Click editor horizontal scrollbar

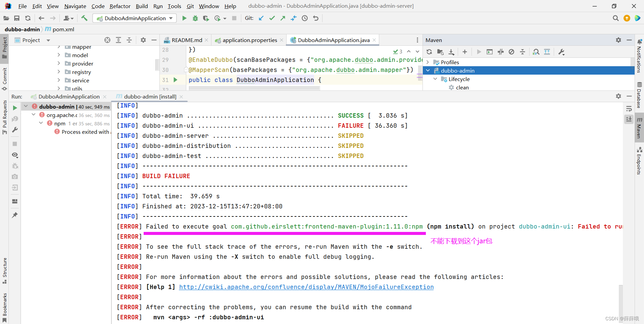254,88
